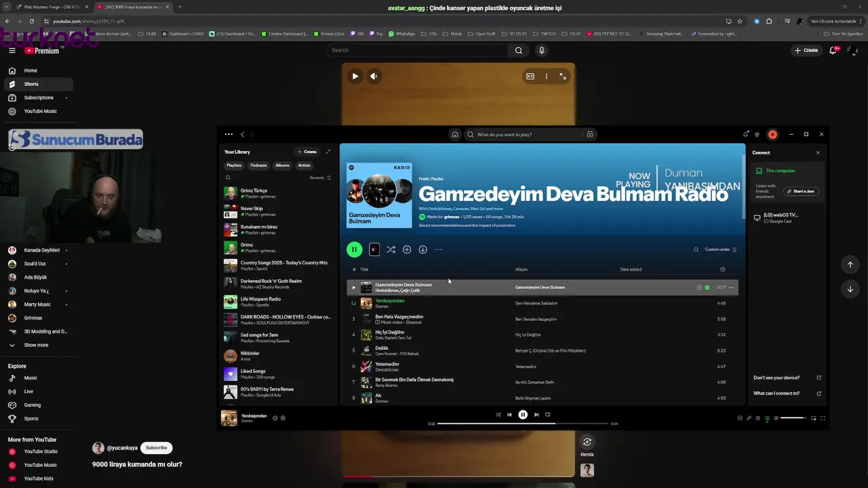Adjust the Spotify volume slider
This screenshot has width=868, height=488.
coord(794,418)
